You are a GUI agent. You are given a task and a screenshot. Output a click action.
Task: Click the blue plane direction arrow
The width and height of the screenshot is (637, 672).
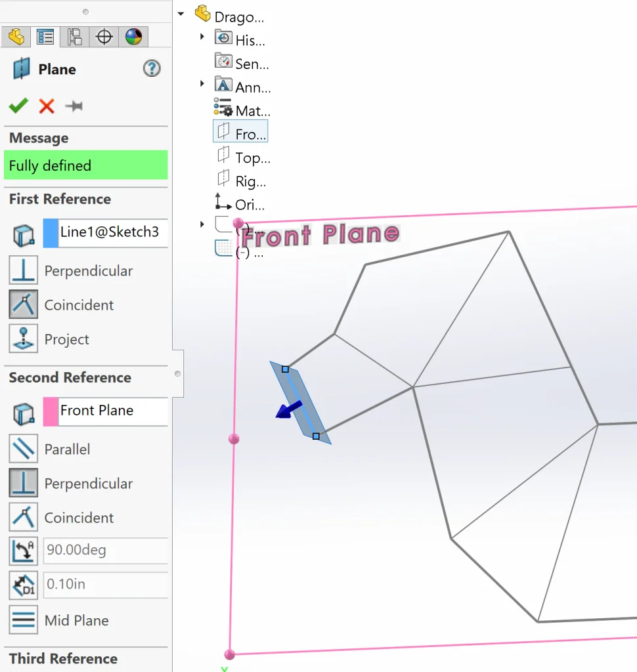[x=286, y=409]
